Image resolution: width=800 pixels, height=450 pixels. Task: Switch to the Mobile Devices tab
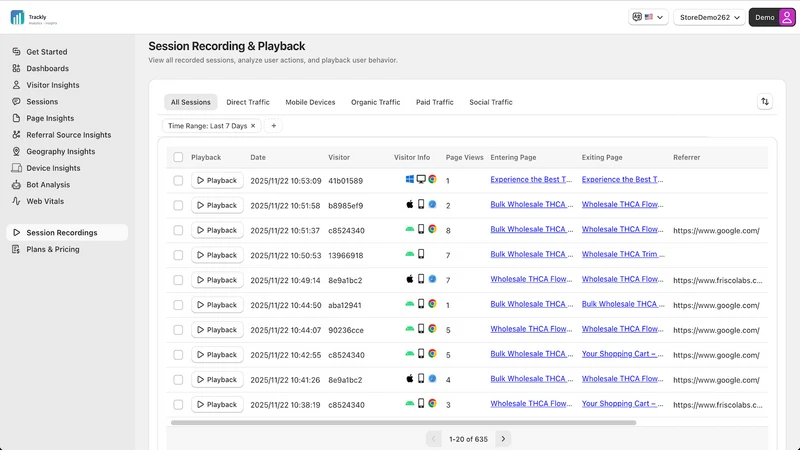tap(310, 102)
